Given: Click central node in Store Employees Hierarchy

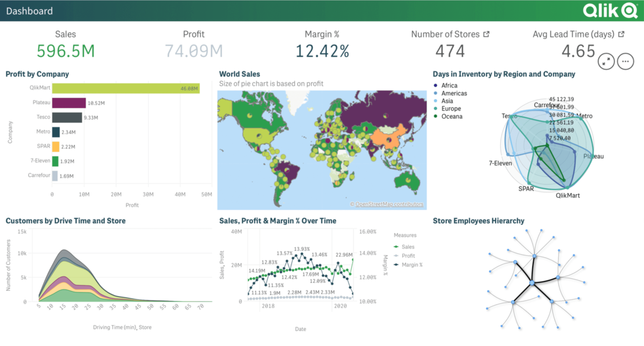Looking at the screenshot, I should click(x=532, y=283).
